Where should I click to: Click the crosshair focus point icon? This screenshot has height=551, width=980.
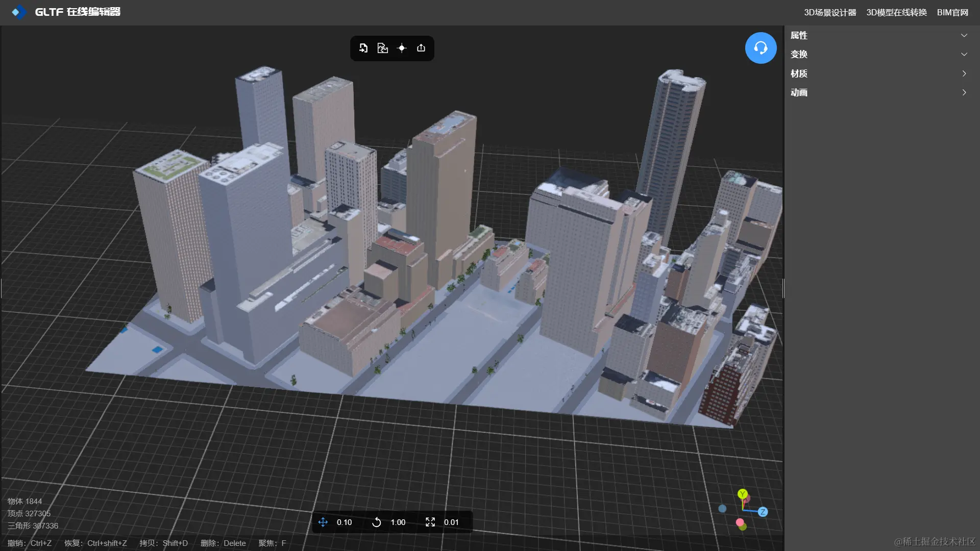(402, 48)
